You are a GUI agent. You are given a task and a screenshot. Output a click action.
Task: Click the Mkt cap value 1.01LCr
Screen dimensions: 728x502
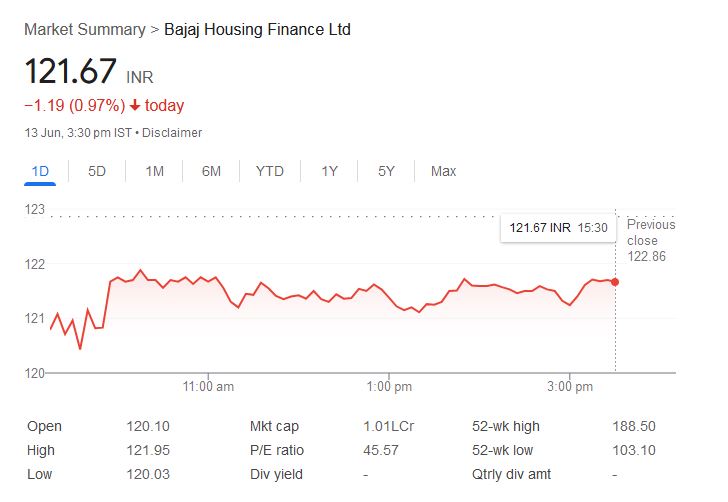pos(388,426)
